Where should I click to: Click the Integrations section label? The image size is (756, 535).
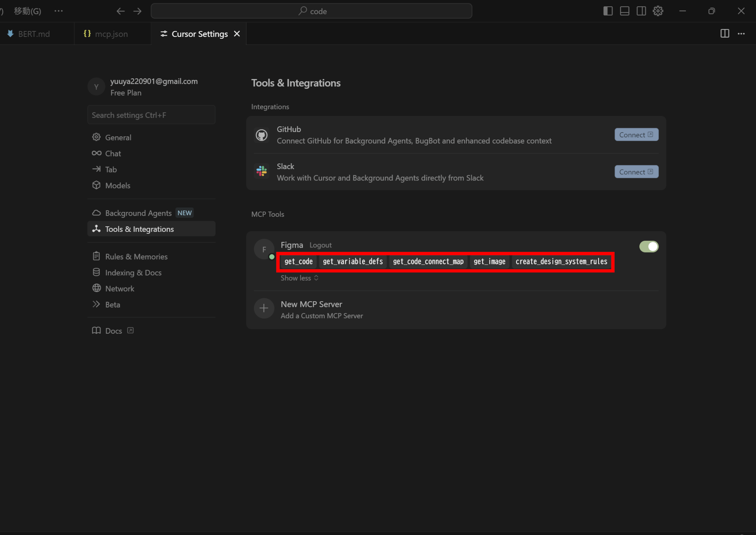point(270,107)
